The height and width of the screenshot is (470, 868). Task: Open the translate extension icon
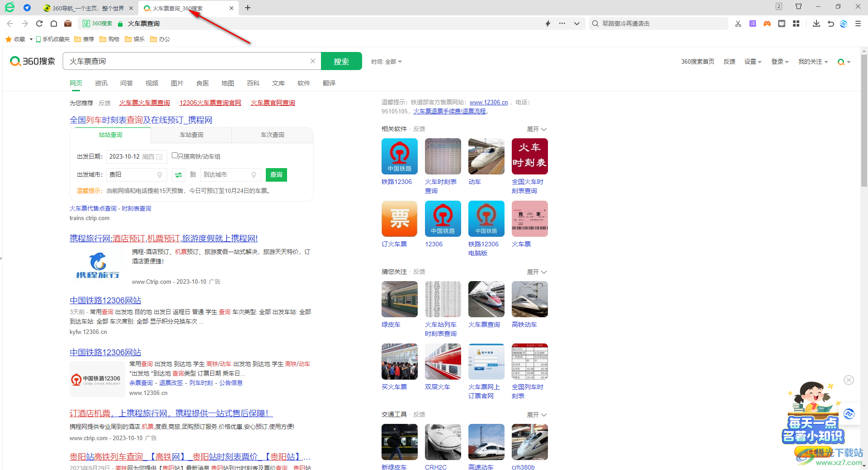click(x=753, y=23)
